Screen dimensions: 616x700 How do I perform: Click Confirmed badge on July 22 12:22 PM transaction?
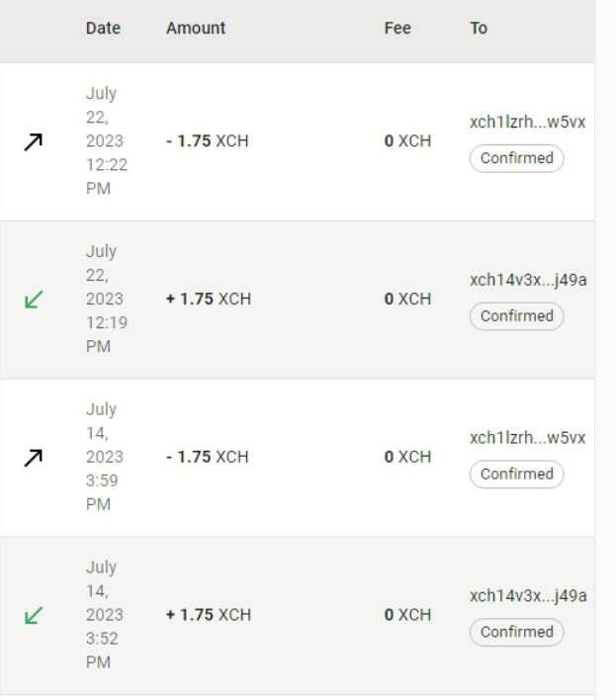click(516, 158)
